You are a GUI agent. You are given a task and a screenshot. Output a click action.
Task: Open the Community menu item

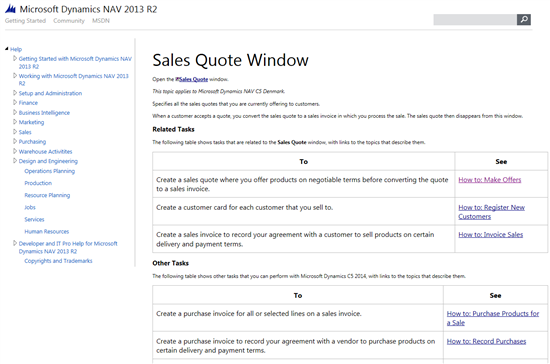point(69,21)
